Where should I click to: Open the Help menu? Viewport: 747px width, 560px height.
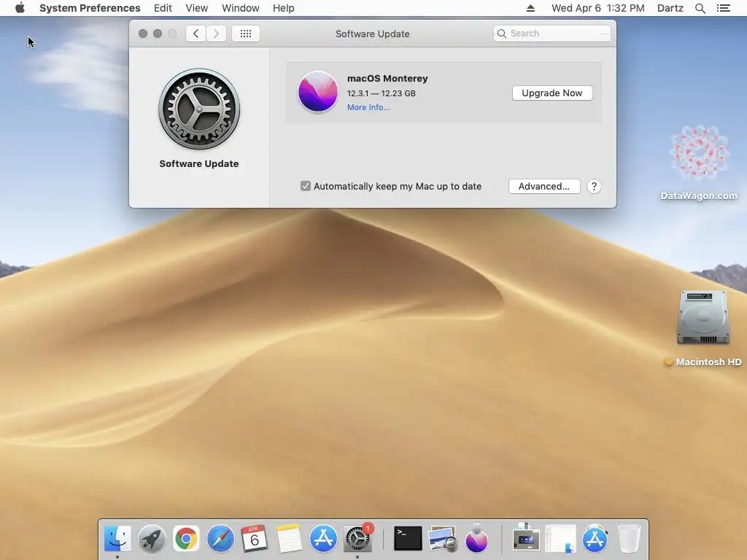click(x=284, y=8)
